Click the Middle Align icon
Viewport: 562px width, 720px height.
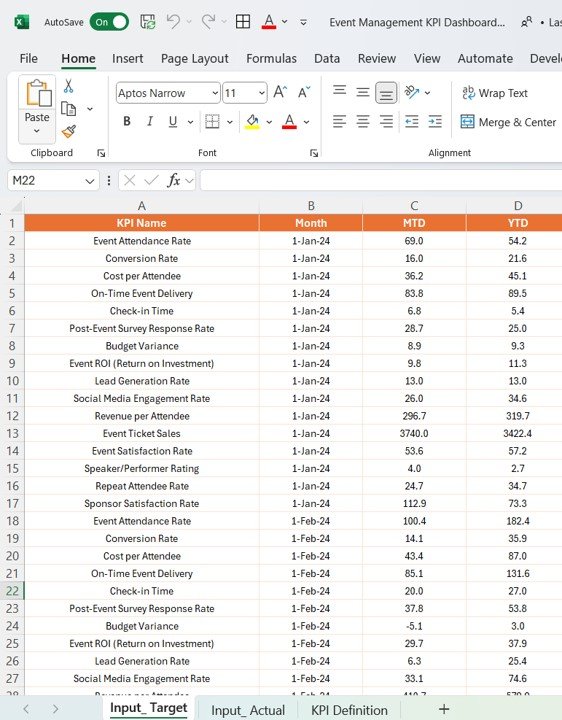[363, 92]
